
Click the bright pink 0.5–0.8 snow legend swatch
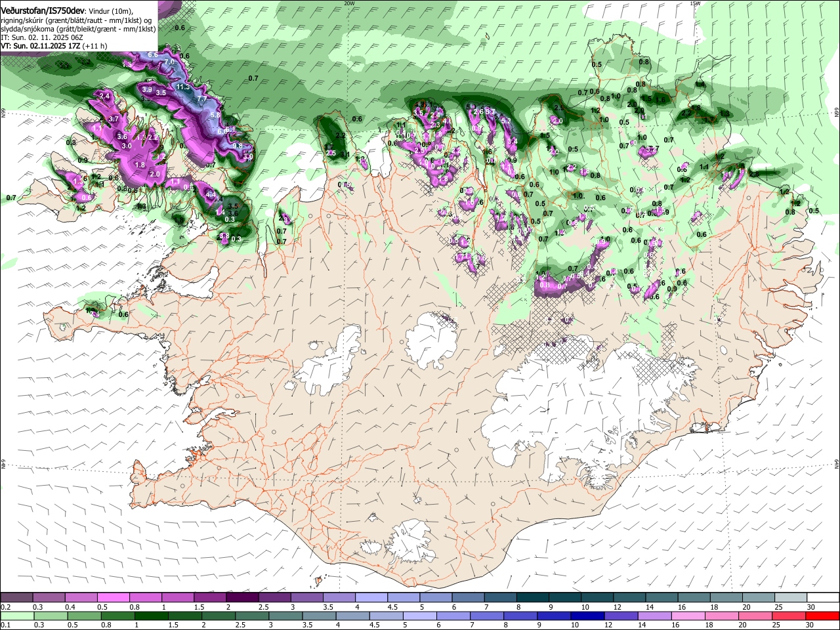pyautogui.click(x=113, y=598)
